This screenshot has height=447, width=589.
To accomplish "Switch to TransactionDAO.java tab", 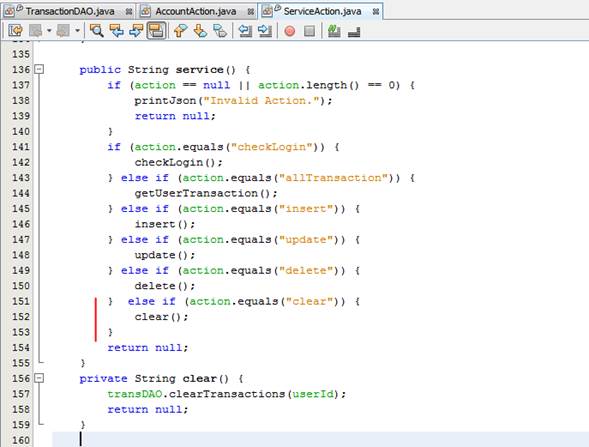I will point(70,12).
